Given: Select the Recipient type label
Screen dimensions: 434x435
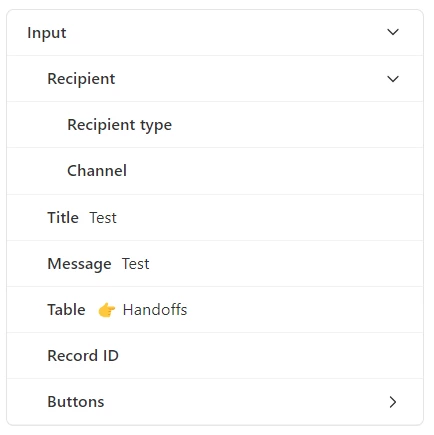Looking at the screenshot, I should [119, 125].
